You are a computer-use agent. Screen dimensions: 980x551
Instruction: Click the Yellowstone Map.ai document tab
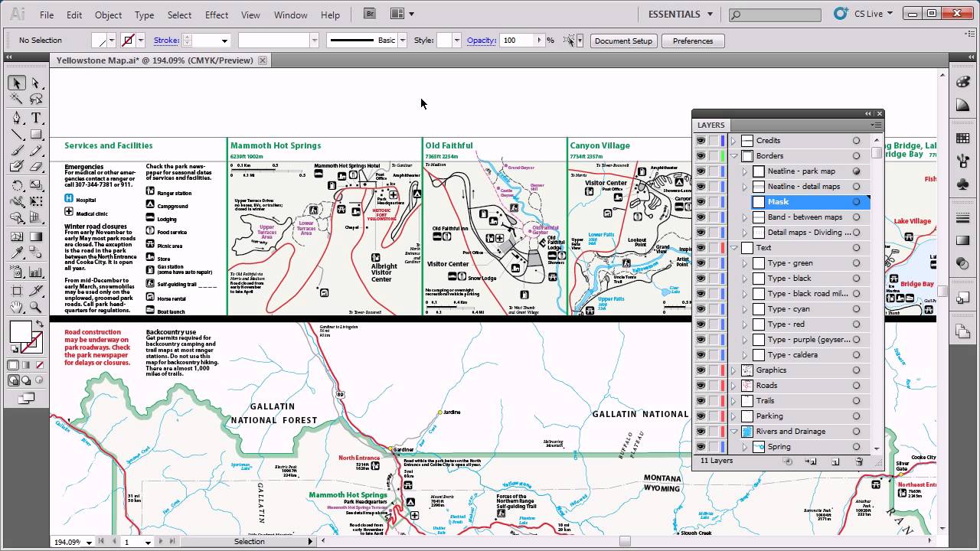161,60
